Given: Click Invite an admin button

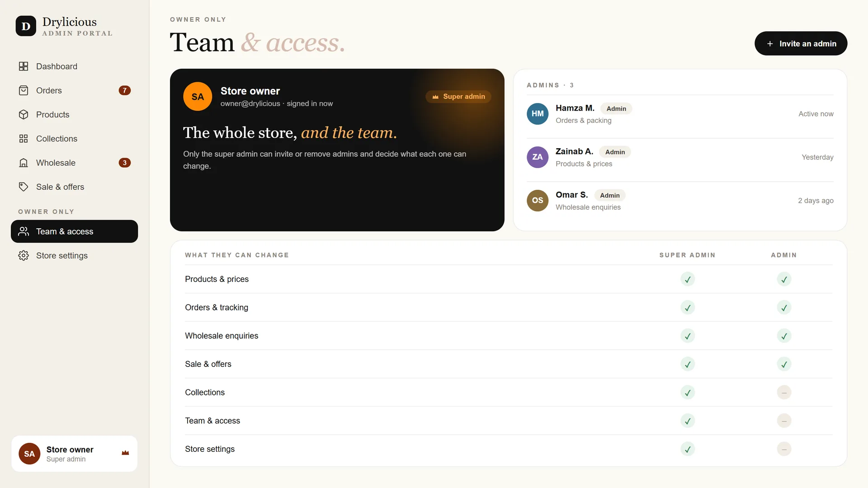Looking at the screenshot, I should tap(801, 43).
